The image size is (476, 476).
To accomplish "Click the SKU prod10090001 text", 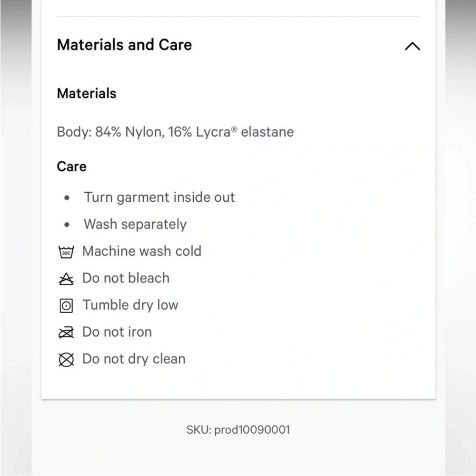I will pos(238,429).
